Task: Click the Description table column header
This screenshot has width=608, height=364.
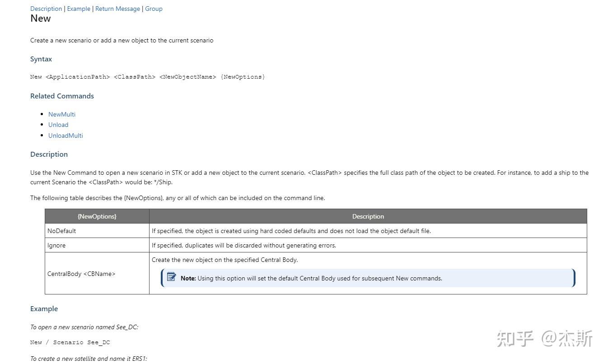Action: 368,216
